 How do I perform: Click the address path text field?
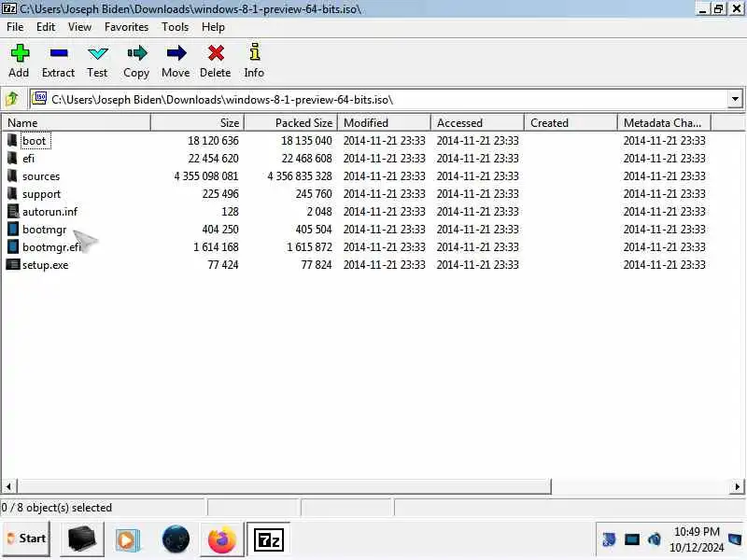[x=379, y=99]
